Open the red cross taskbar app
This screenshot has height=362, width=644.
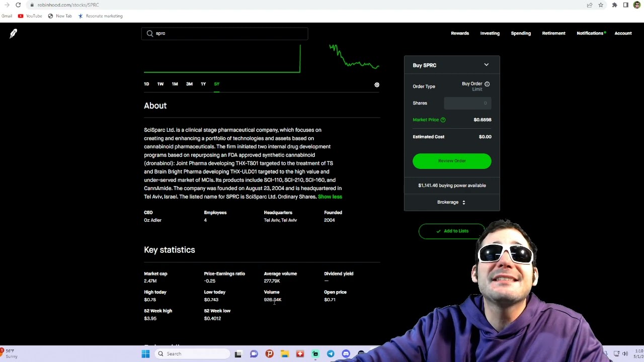pyautogui.click(x=300, y=354)
